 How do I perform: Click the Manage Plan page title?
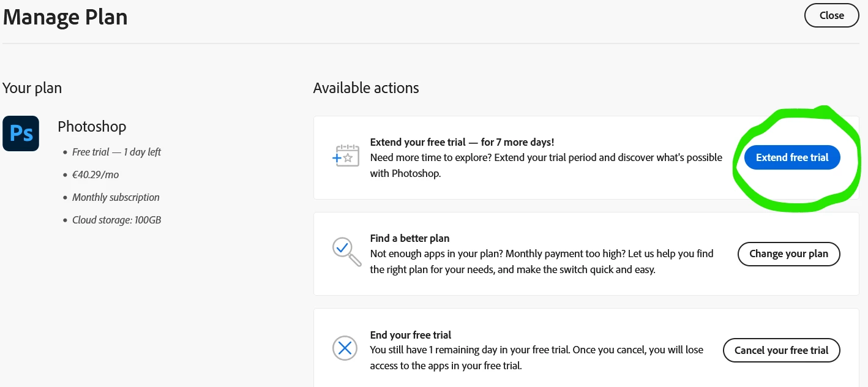pos(65,17)
